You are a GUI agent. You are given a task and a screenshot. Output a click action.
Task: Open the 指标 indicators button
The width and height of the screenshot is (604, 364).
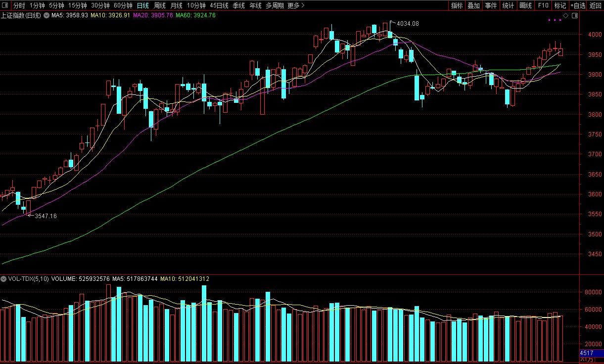tap(457, 5)
